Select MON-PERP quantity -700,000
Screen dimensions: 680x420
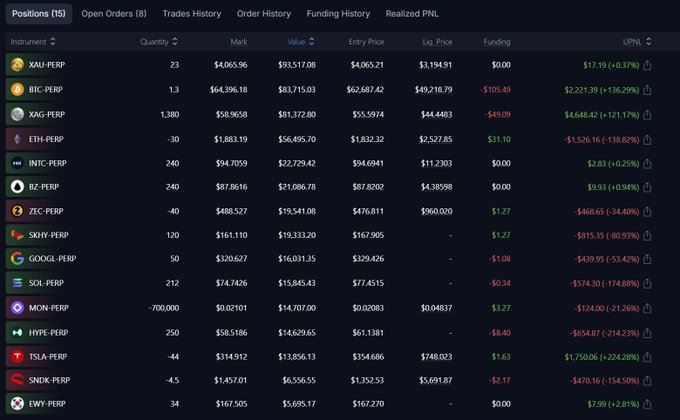[x=164, y=308]
